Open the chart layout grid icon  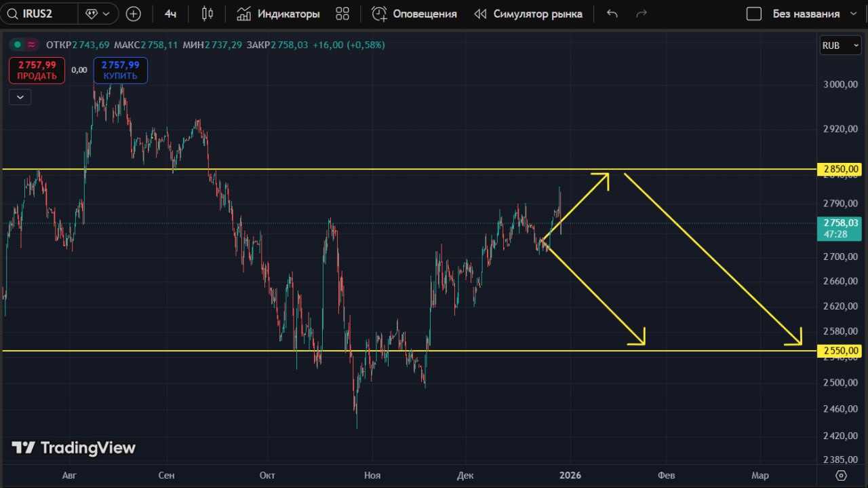(342, 14)
